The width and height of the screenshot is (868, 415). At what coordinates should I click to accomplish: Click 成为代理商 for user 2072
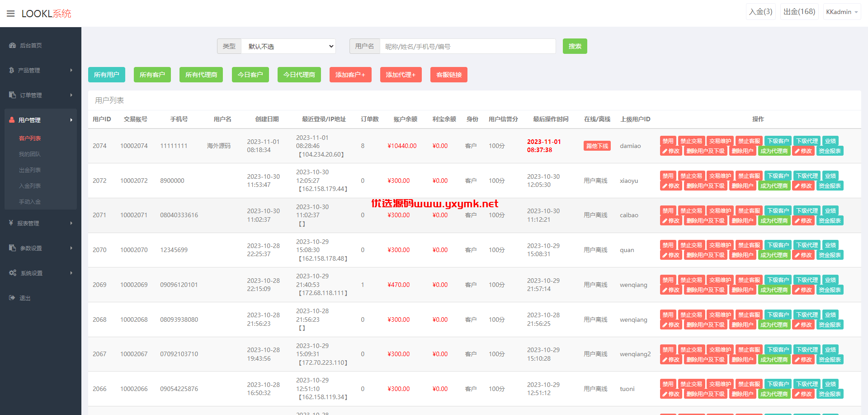pos(774,186)
